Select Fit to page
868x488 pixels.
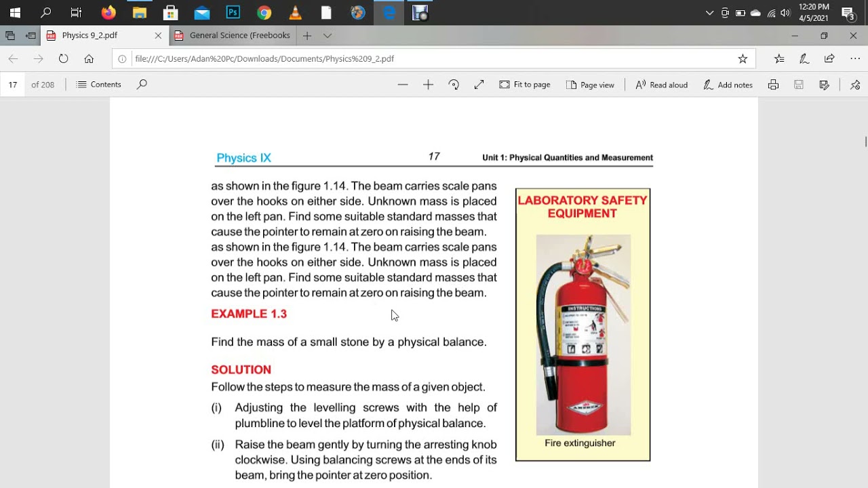[525, 85]
